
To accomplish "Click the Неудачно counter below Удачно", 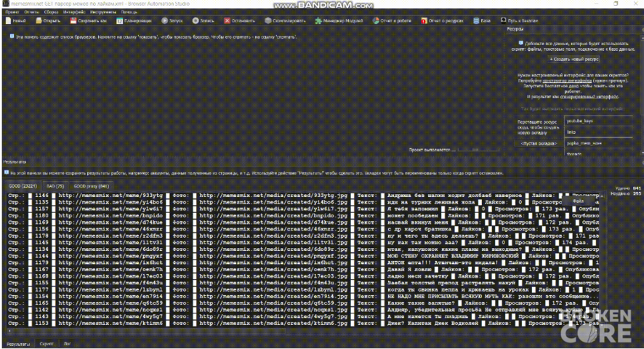I will click(x=626, y=193).
